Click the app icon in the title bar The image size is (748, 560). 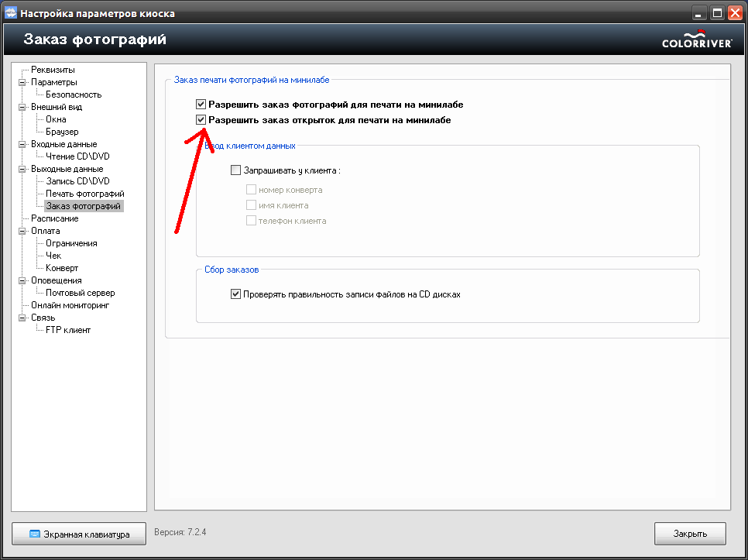tap(11, 13)
